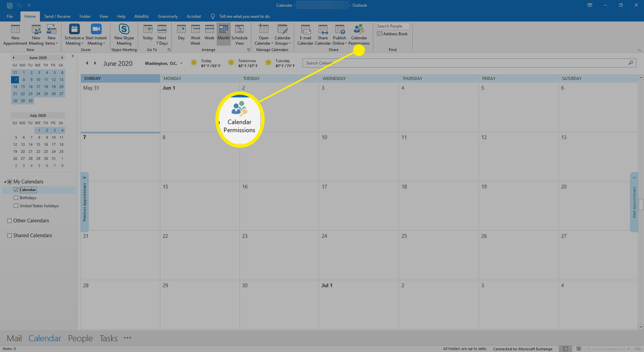Open the View tab
Image resolution: width=644 pixels, height=352 pixels.
(104, 16)
